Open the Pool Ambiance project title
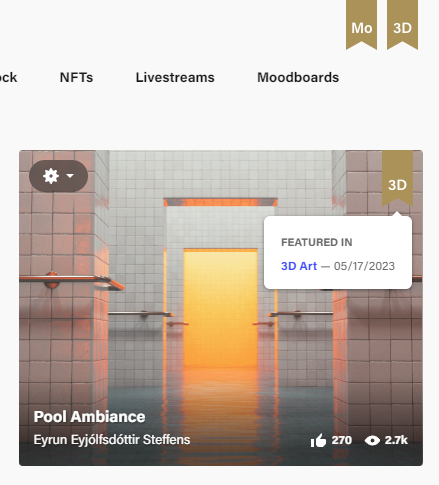 tap(89, 417)
